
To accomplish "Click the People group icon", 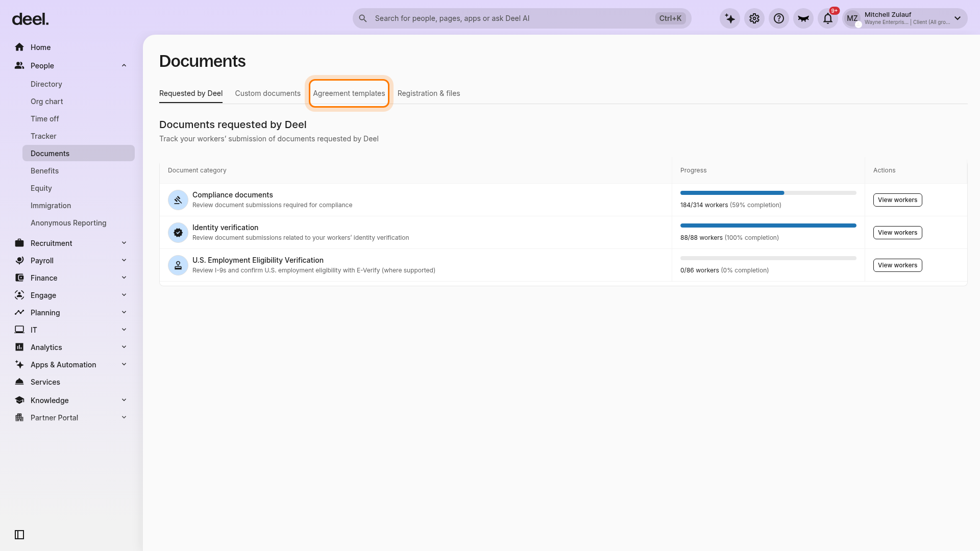I will pyautogui.click(x=19, y=65).
